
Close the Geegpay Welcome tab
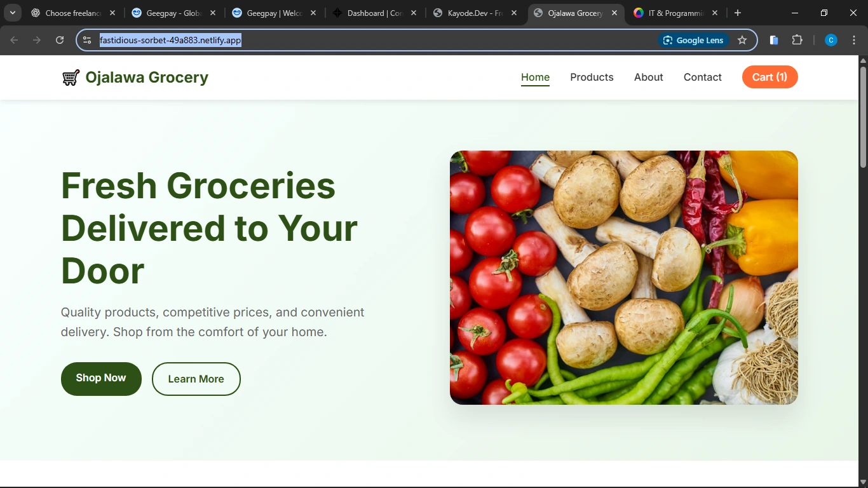(313, 13)
